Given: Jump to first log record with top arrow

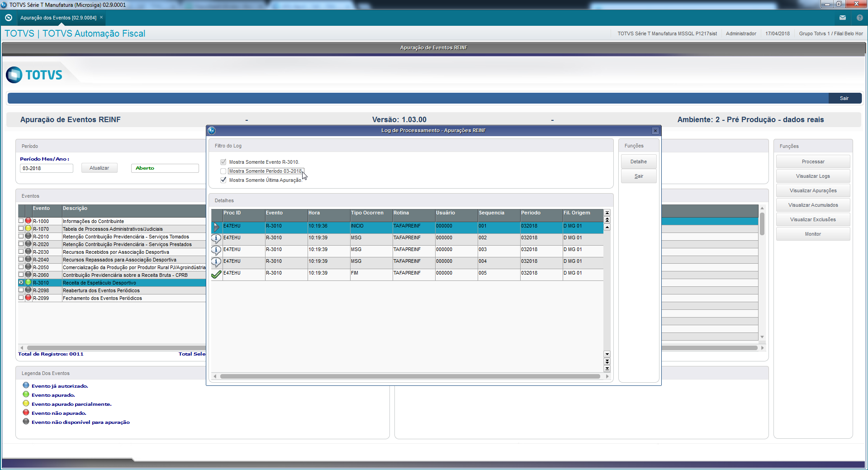Looking at the screenshot, I should point(607,213).
